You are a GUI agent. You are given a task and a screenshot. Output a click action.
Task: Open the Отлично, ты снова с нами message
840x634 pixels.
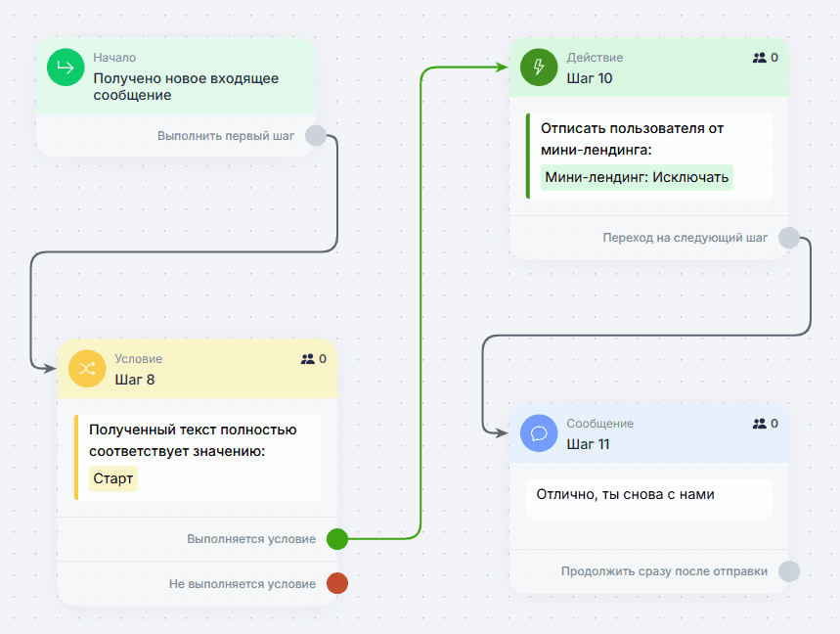pos(649,500)
